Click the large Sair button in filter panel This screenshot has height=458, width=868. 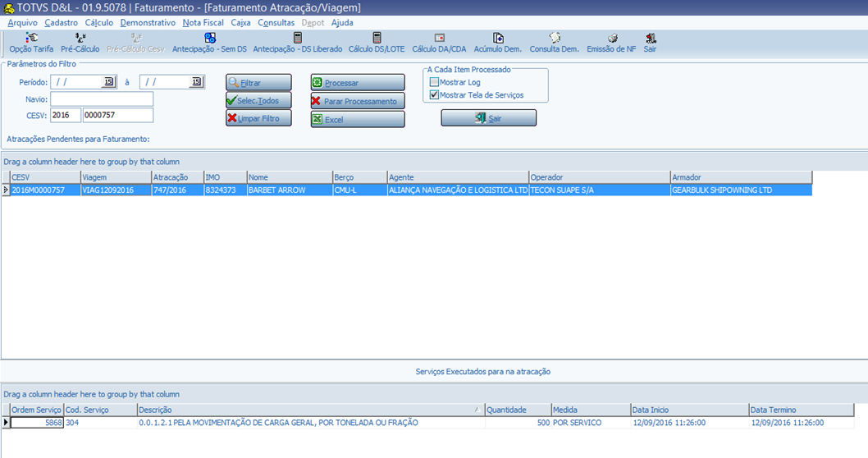point(489,118)
